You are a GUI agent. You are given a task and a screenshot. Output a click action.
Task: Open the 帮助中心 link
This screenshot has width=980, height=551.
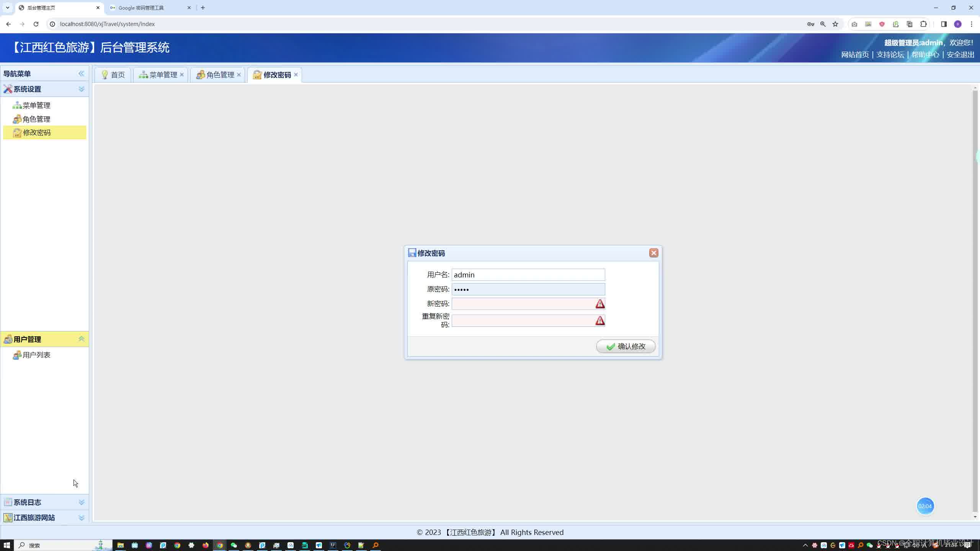[x=925, y=55]
